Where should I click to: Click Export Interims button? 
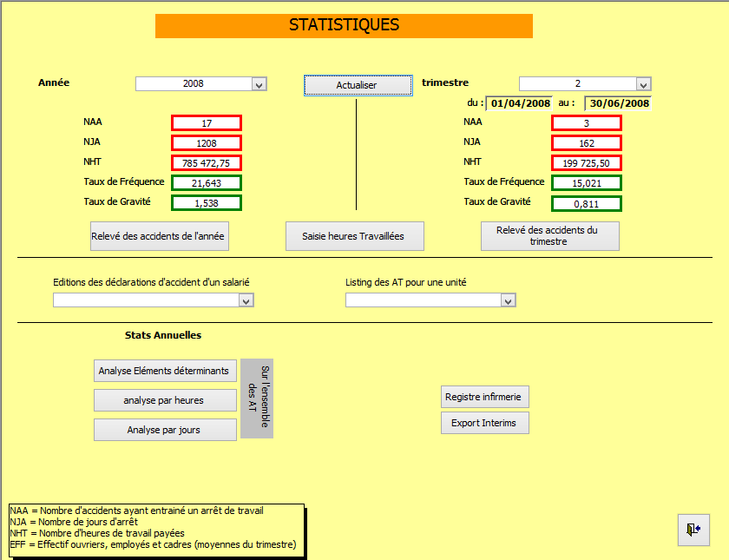(485, 423)
